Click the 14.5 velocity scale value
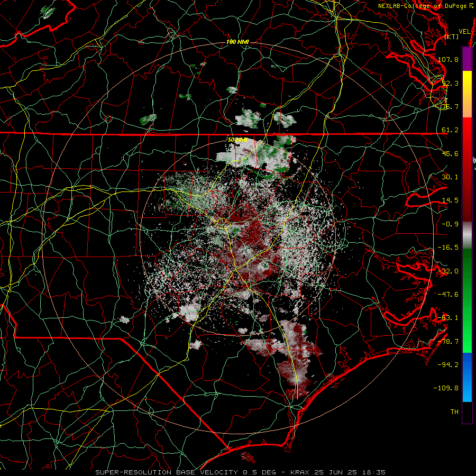Screen dimensions: 476x476 450,200
